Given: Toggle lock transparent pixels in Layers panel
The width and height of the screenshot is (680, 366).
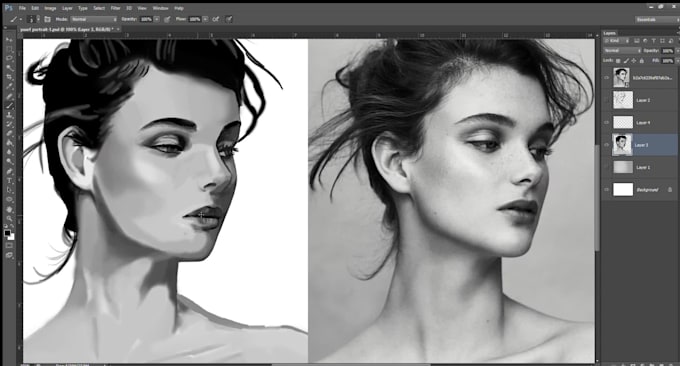Looking at the screenshot, I should coord(618,61).
